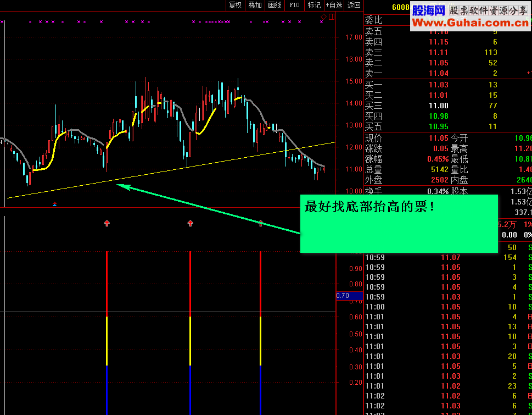The image size is (532, 415).
Task: Open the 叠加 overlay option
Action: tap(255, 5)
